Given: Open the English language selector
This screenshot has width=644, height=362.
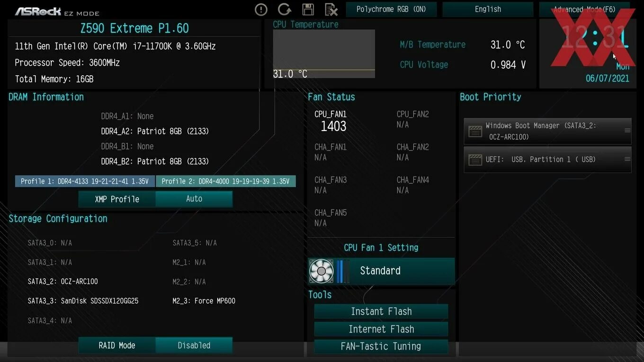Looking at the screenshot, I should click(x=488, y=9).
